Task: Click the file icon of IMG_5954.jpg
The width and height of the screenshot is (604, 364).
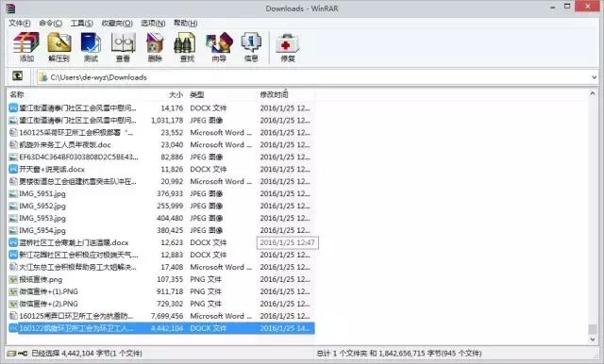Action: (x=13, y=230)
